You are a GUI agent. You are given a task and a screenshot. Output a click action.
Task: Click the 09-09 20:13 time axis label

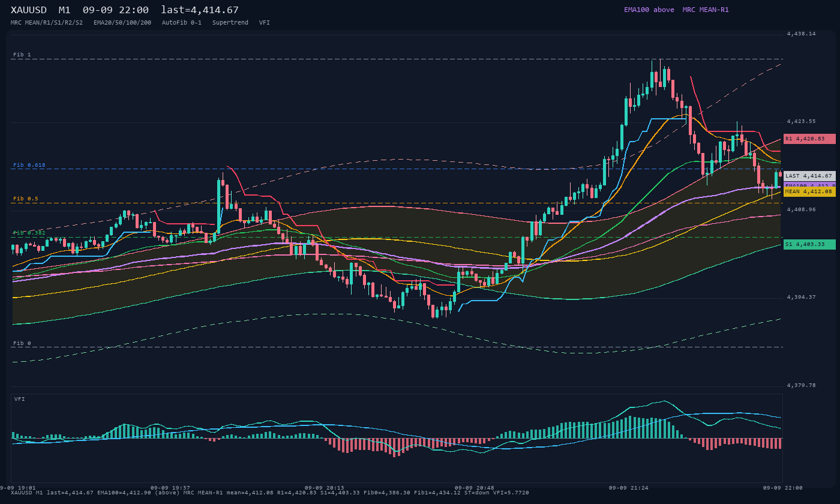[325, 488]
